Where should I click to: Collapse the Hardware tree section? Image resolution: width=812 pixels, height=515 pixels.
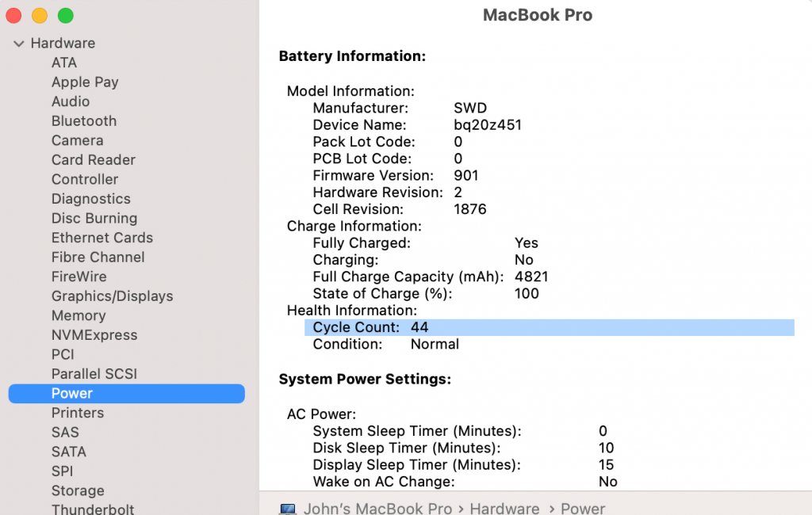pyautogui.click(x=19, y=44)
